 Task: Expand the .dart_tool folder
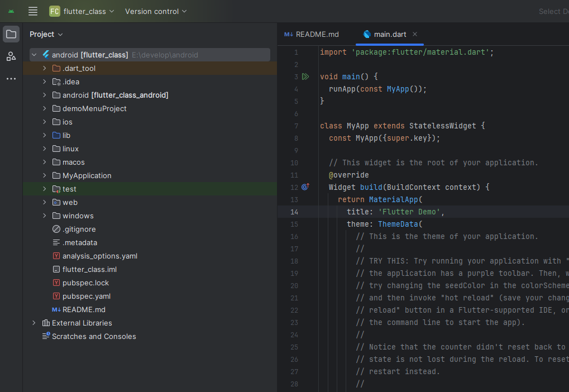coord(44,68)
